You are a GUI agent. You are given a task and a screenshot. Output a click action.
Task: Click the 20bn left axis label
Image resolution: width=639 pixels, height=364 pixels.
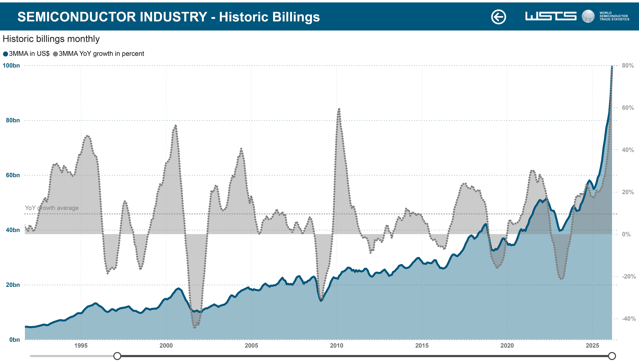tap(13, 285)
